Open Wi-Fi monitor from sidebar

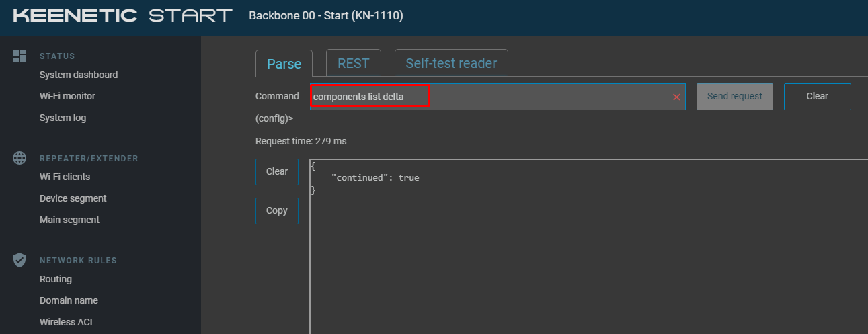(67, 96)
